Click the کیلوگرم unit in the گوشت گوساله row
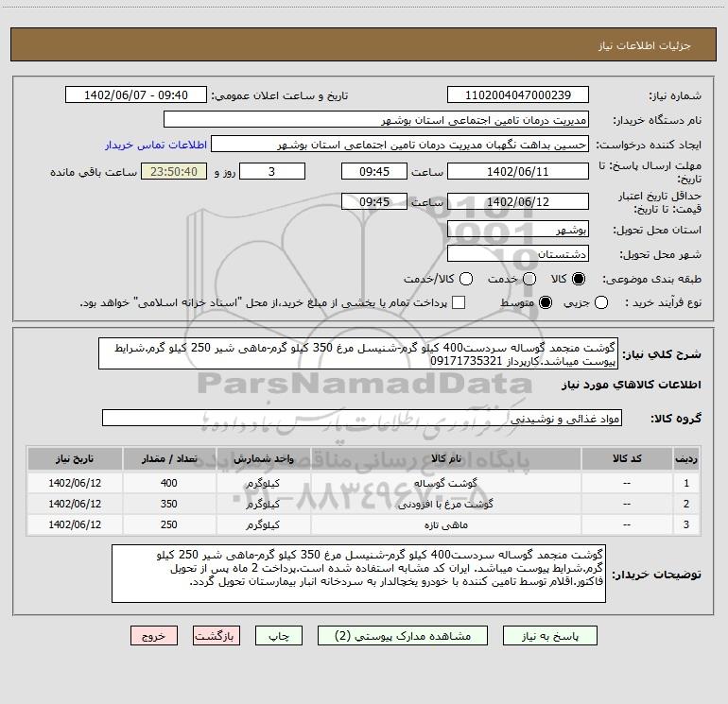 click(x=263, y=483)
